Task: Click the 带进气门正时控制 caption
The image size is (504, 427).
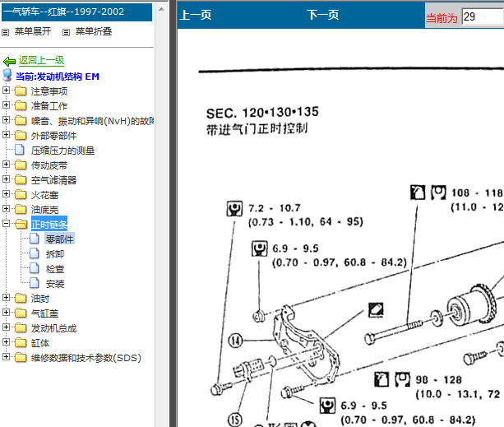Action: click(x=257, y=129)
